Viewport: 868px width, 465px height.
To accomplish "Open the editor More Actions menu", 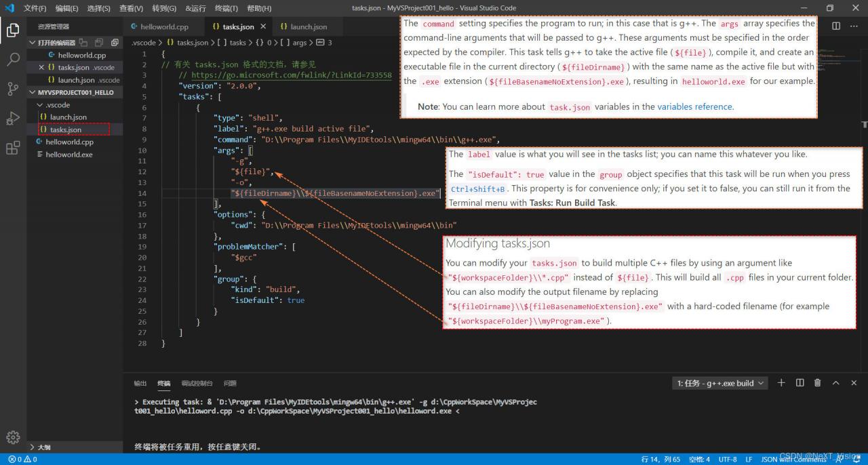I will tap(853, 26).
